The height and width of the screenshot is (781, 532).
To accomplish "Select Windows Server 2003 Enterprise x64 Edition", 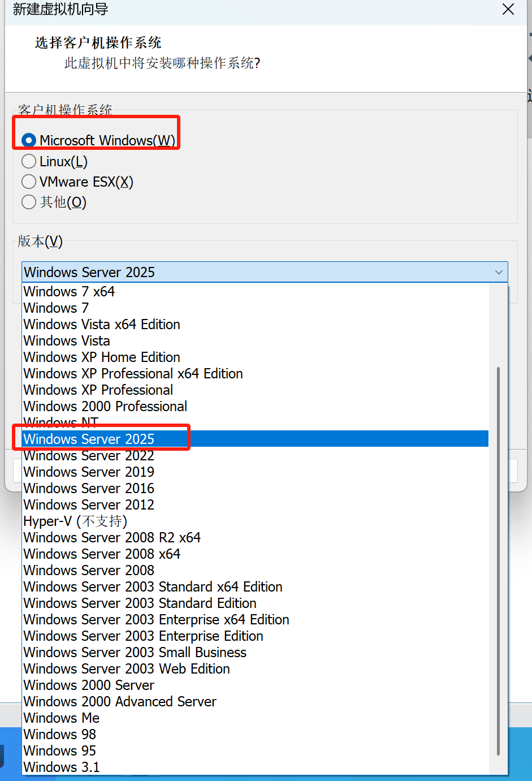I will [256, 619].
